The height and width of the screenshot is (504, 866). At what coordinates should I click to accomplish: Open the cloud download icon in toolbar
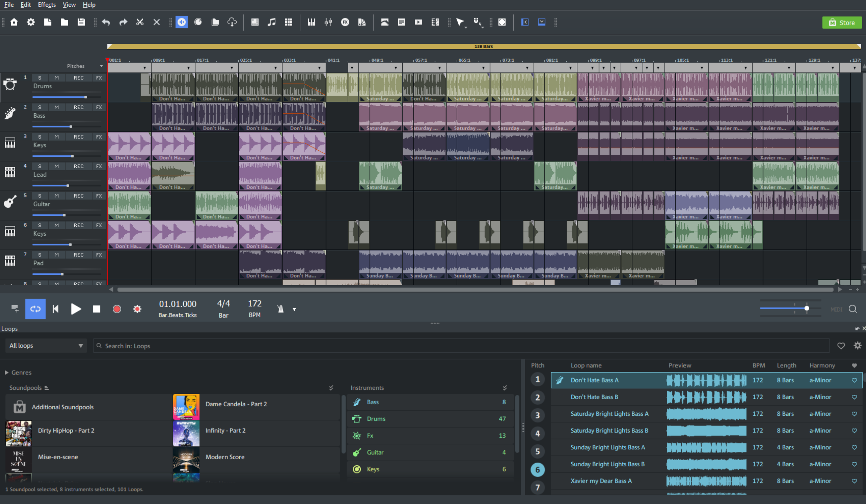232,22
